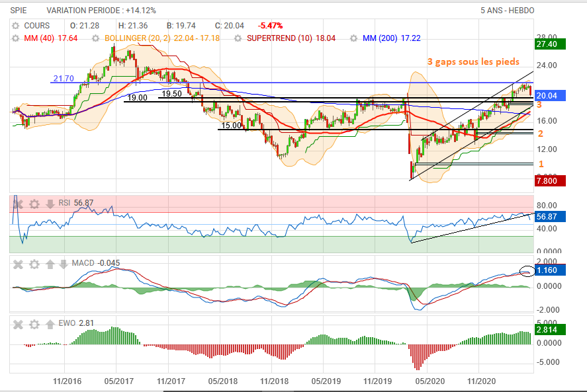587x392 pixels.
Task: Click the 16.00 price axis label
Action: [x=547, y=121]
